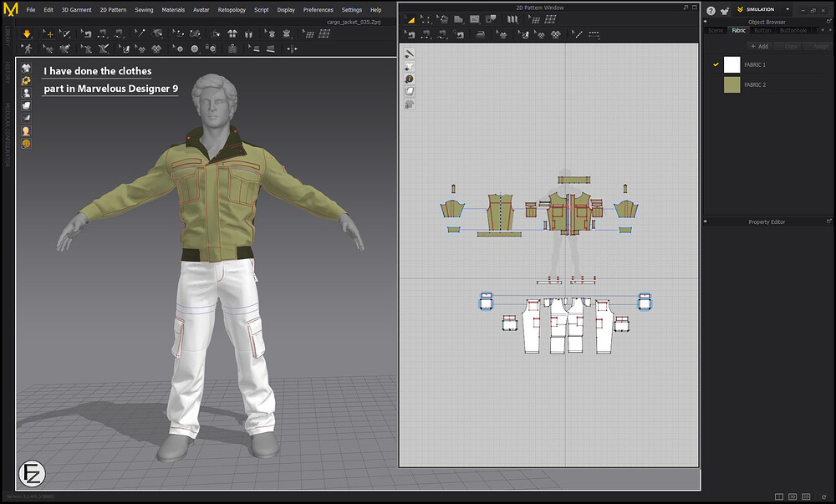Click the Steam iron icon in 2D toolbar
The height and width of the screenshot is (504, 836).
click(481, 34)
